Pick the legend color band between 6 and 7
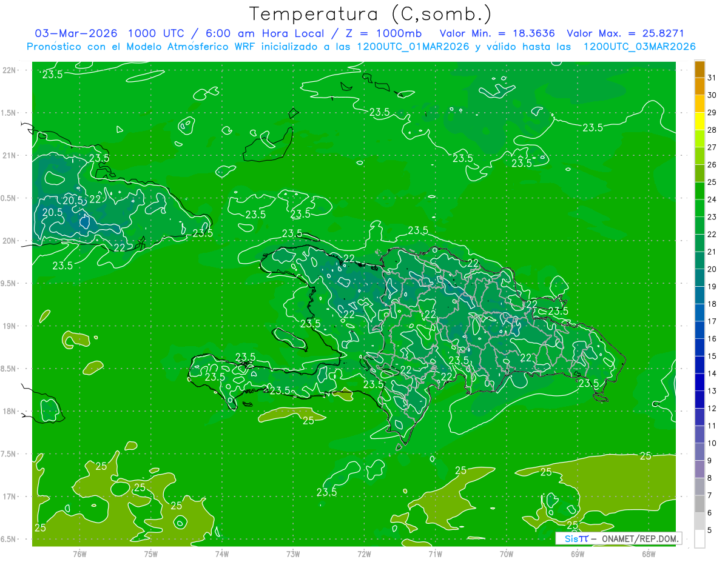This screenshot has width=728, height=562. point(699,504)
